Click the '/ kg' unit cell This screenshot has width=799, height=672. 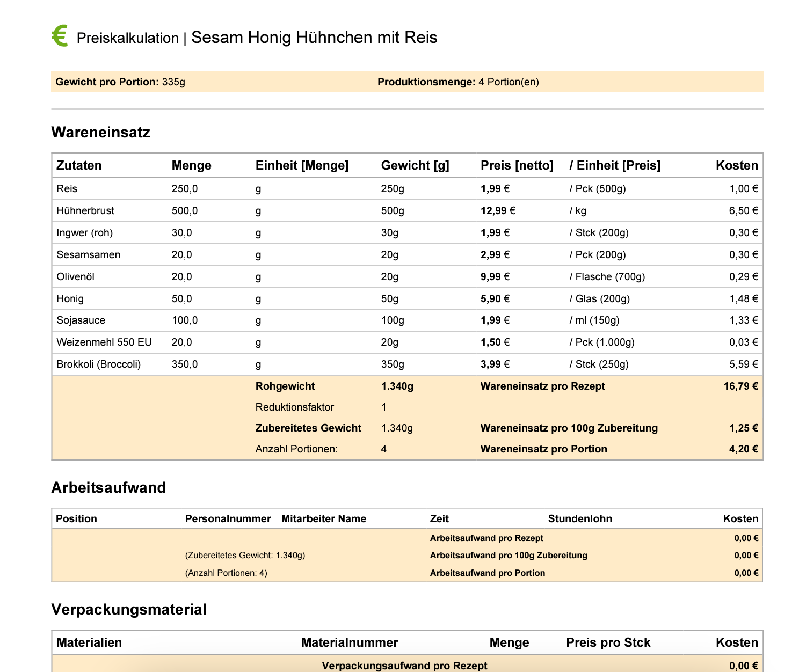tap(578, 211)
